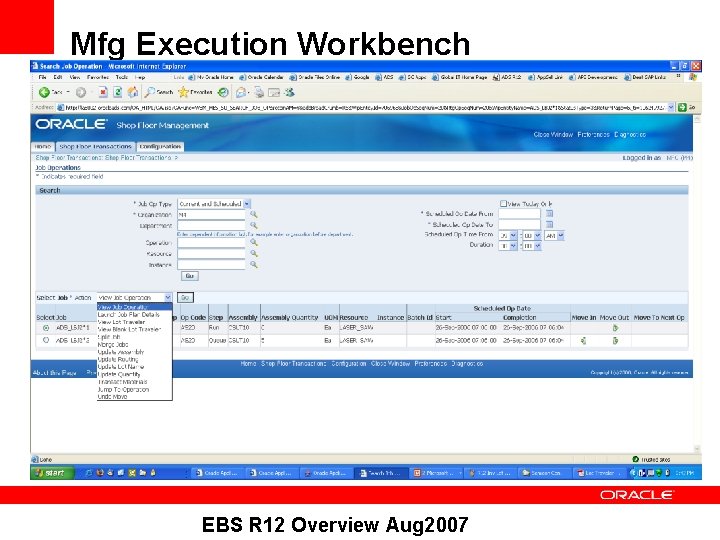Click the Edit page icon in toolbar
Viewport: 720px width, 540px height.
coord(274,93)
